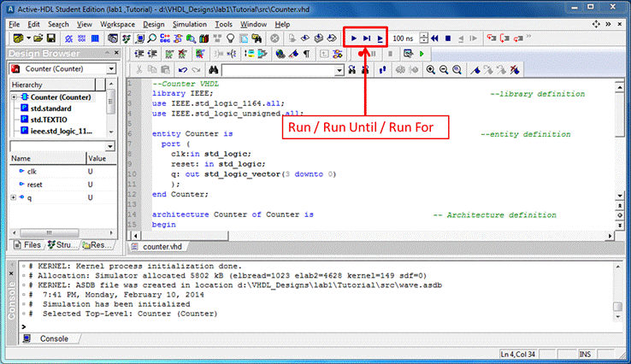Click the undo arrow icon
631x364 pixels.
pos(183,70)
